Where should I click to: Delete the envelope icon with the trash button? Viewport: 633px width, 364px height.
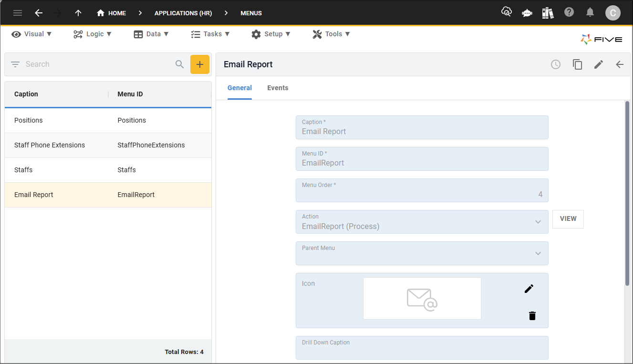coord(532,315)
